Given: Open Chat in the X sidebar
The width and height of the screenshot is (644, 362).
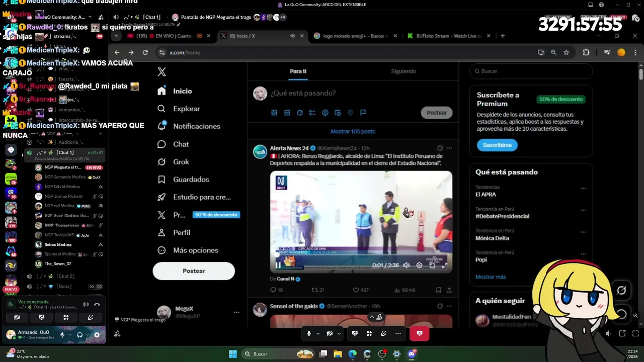Looking at the screenshot, I should (x=173, y=144).
